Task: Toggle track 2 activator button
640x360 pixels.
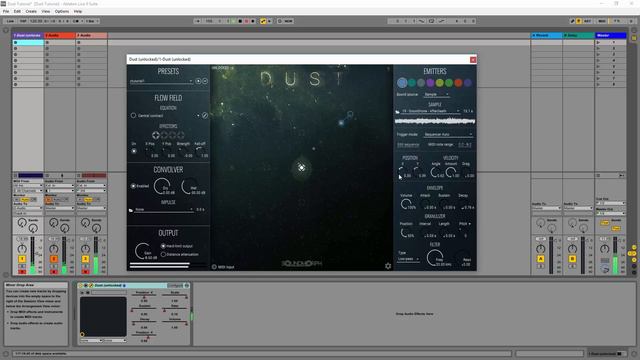Action: tap(53, 259)
